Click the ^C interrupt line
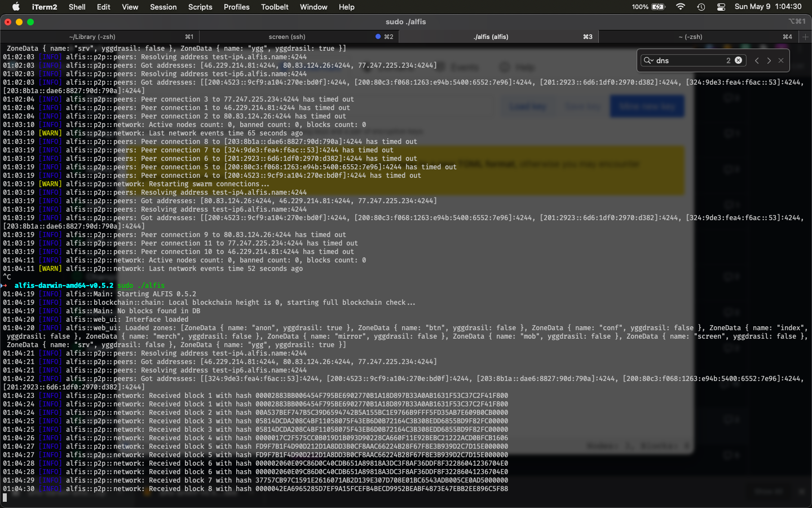Viewport: 812px width, 508px height. [x=7, y=277]
